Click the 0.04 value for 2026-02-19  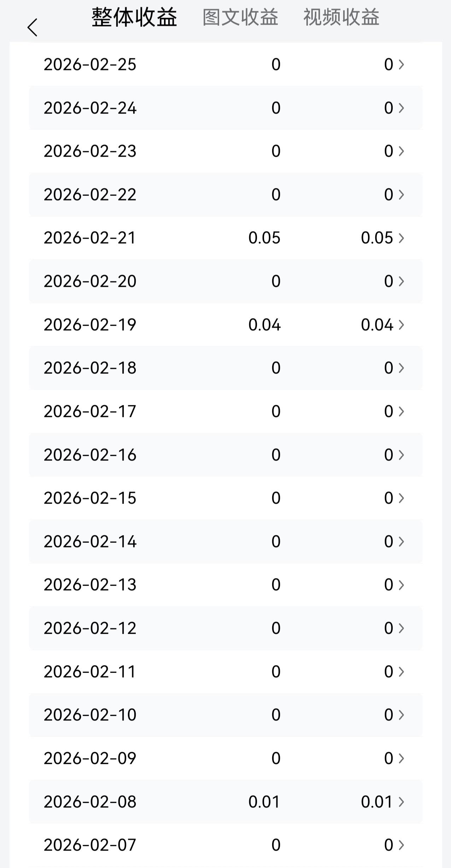point(264,325)
